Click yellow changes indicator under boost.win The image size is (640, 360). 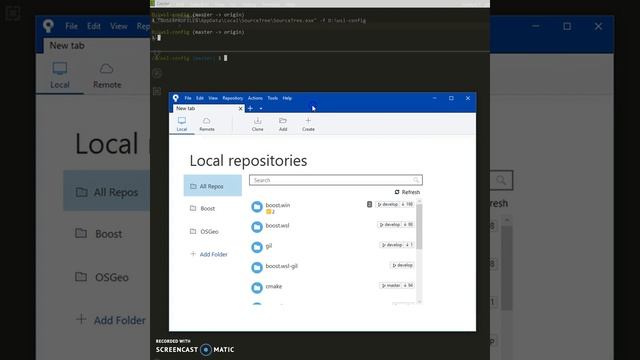pyautogui.click(x=270, y=212)
